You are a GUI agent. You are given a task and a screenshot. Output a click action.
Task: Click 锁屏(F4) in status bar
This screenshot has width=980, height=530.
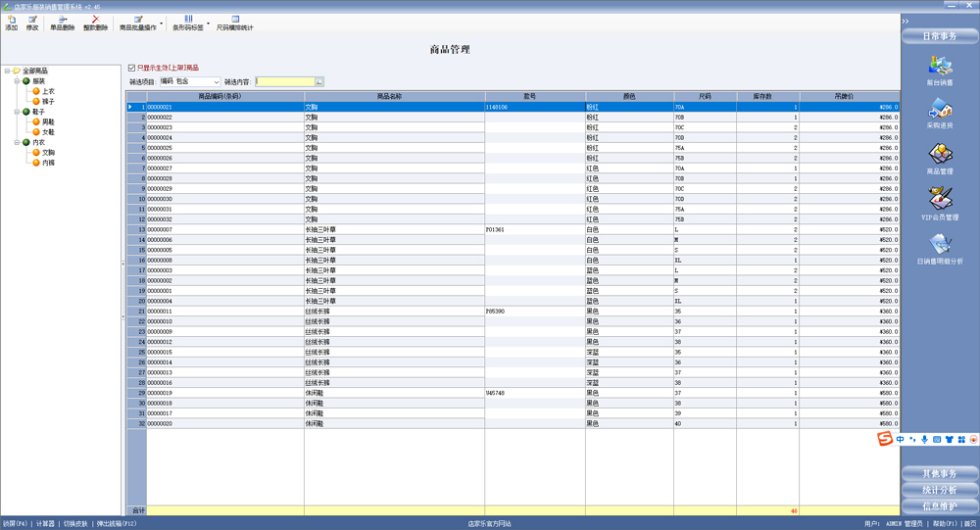pos(15,524)
